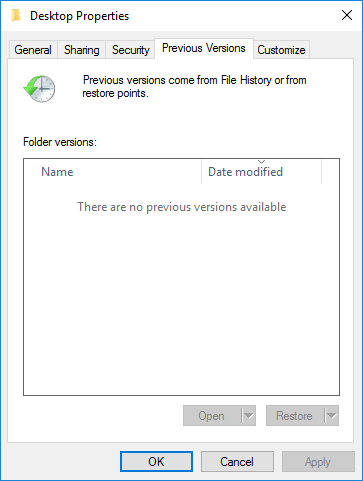363x481 pixels.
Task: Confirm with the OK button
Action: (156, 462)
